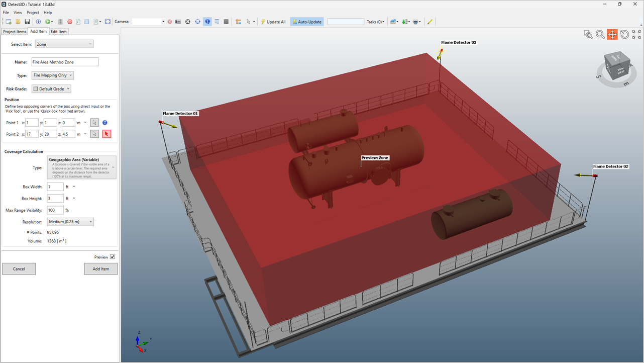Open the Select Item dropdown showing Zone

64,44
